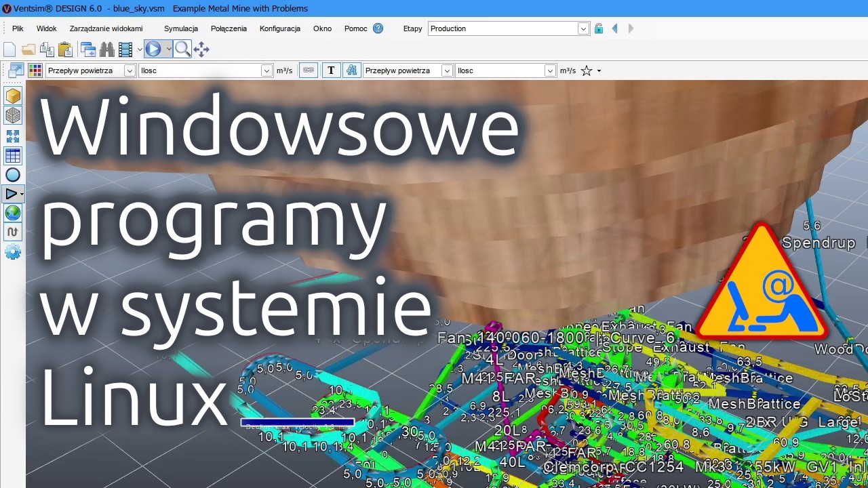Open the blue spreadsheet table icon
This screenshot has width=868, height=488.
13,156
